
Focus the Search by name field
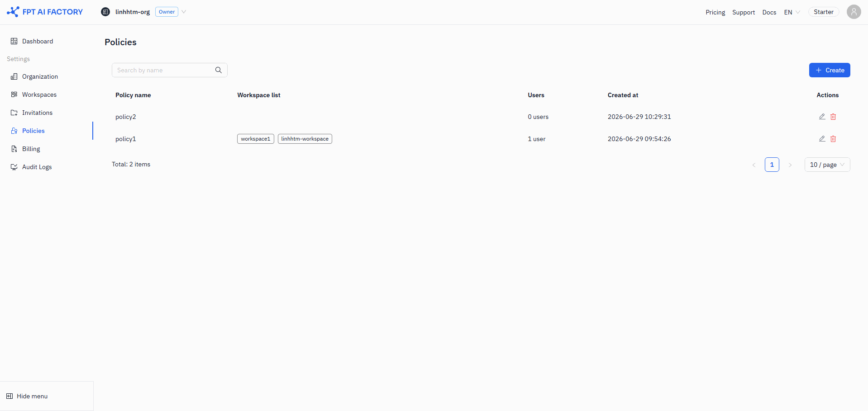(x=169, y=70)
